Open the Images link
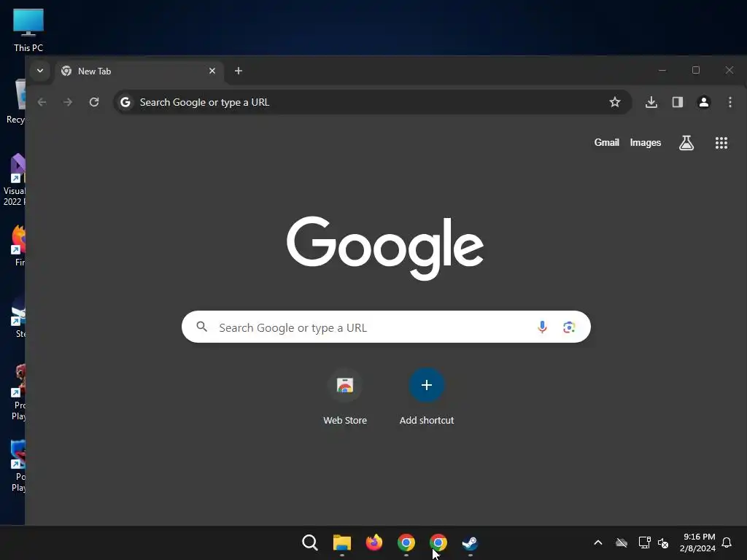The height and width of the screenshot is (560, 747). pyautogui.click(x=645, y=142)
